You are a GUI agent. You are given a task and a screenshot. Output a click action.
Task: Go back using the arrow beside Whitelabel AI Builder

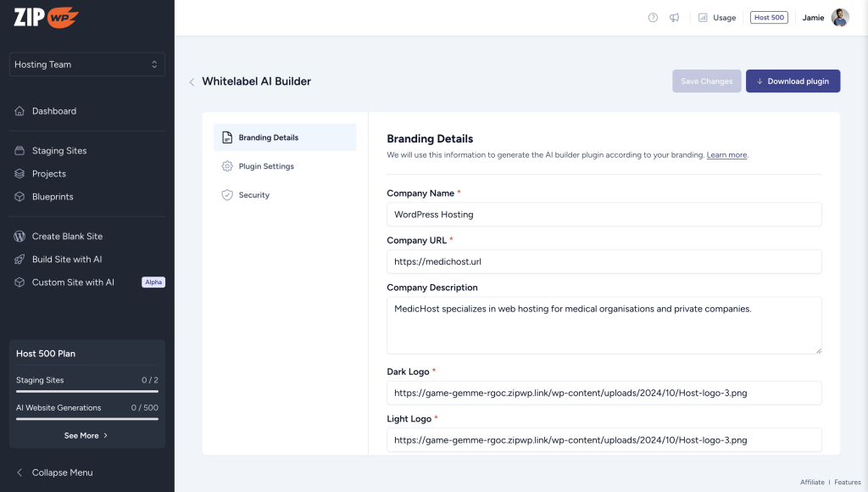point(192,82)
